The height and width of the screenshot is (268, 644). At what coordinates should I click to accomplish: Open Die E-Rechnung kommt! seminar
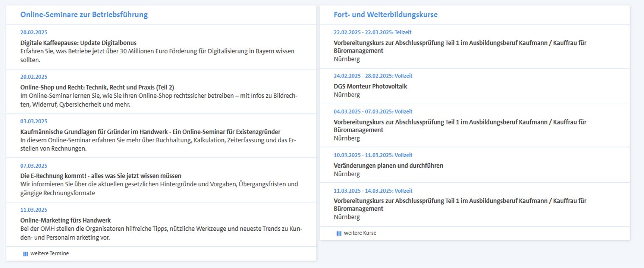coord(101,176)
